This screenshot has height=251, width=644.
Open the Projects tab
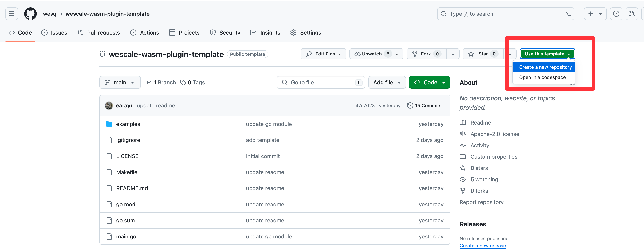[184, 33]
